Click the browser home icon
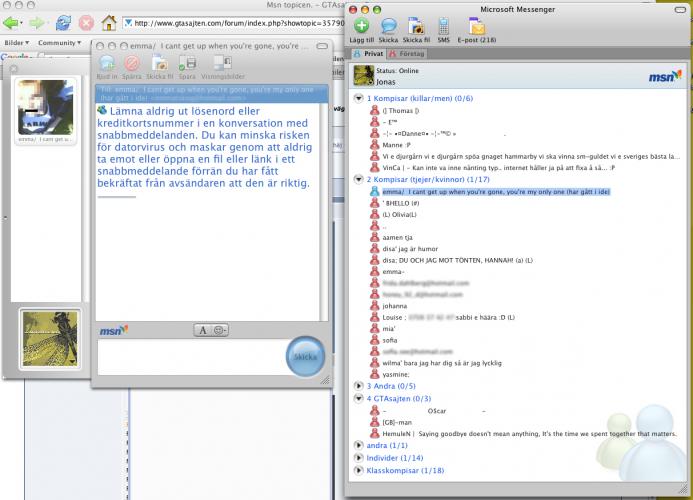The width and height of the screenshot is (693, 500). click(110, 22)
